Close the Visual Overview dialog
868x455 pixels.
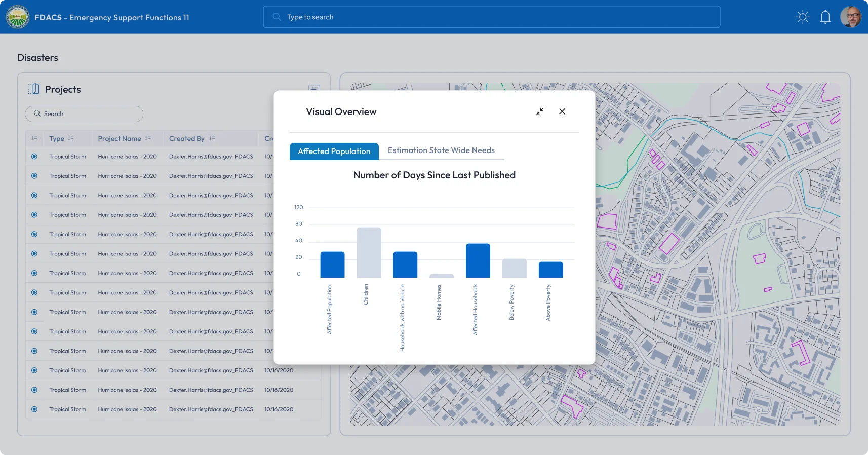(x=562, y=111)
